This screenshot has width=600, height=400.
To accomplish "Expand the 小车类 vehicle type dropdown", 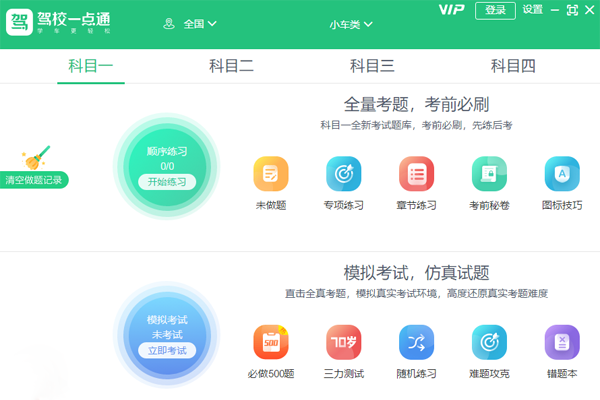I will click(x=350, y=23).
